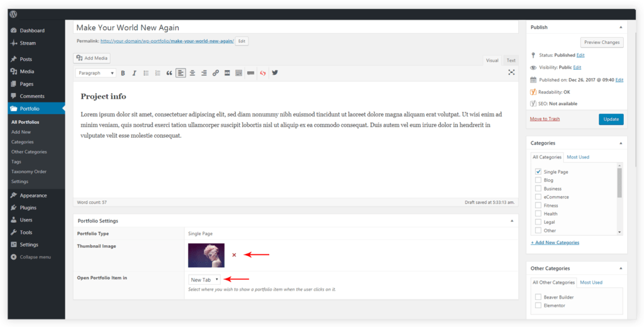Screen dimensions: 644x327
Task: Center align the text
Action: pyautogui.click(x=192, y=73)
